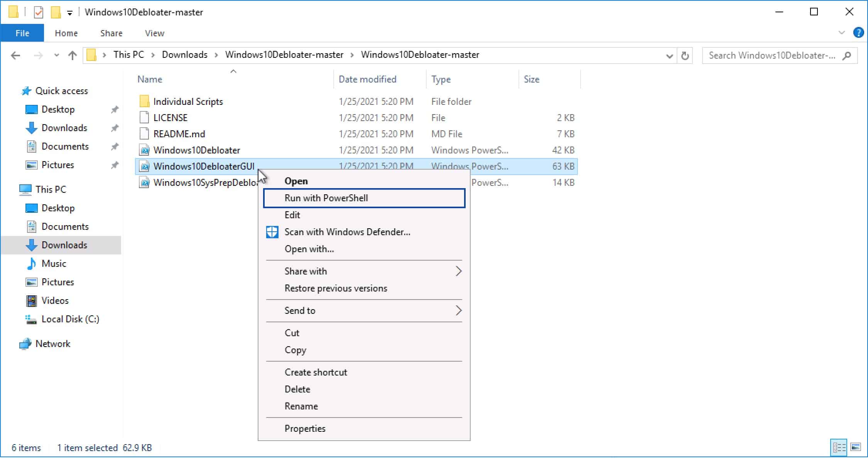Open pinned Documents under Quick access
The width and height of the screenshot is (868, 458).
coord(65,146)
